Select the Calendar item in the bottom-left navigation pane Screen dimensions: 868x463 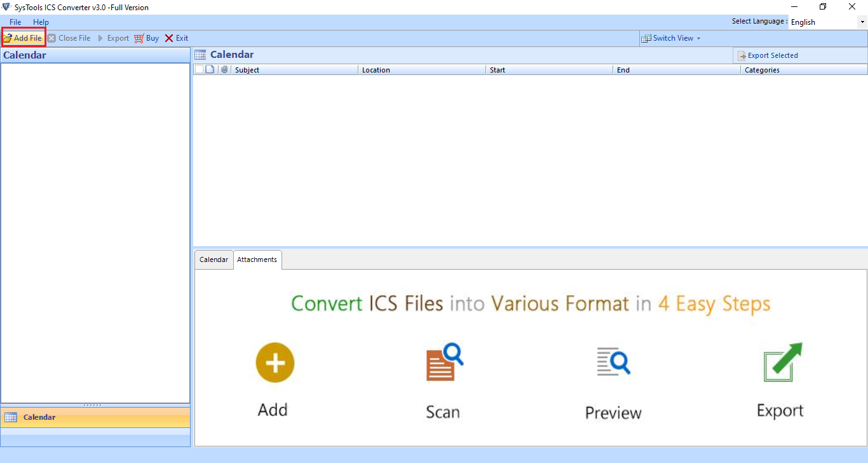(x=95, y=417)
